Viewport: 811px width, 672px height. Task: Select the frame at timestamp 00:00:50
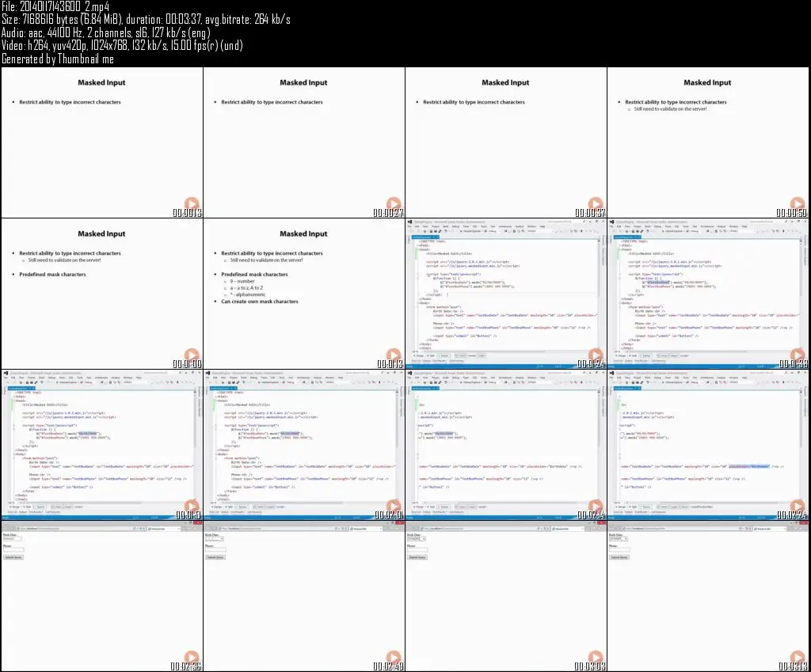click(708, 142)
